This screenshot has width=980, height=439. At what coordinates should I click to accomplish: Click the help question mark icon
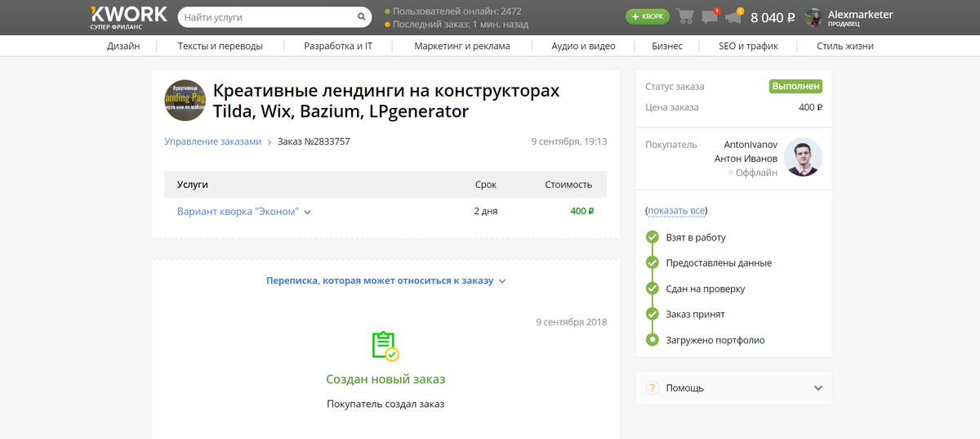click(x=652, y=388)
